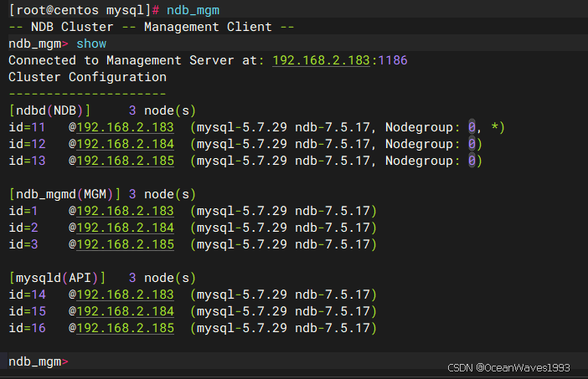Open IP link in id=11 row
The width and height of the screenshot is (588, 379).
[x=126, y=127]
